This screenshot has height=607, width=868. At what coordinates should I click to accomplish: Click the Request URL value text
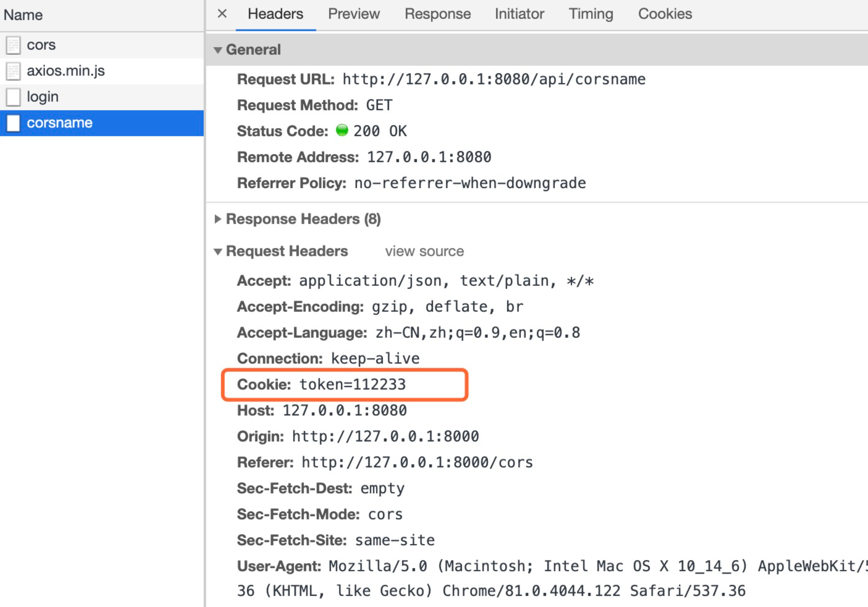(494, 79)
